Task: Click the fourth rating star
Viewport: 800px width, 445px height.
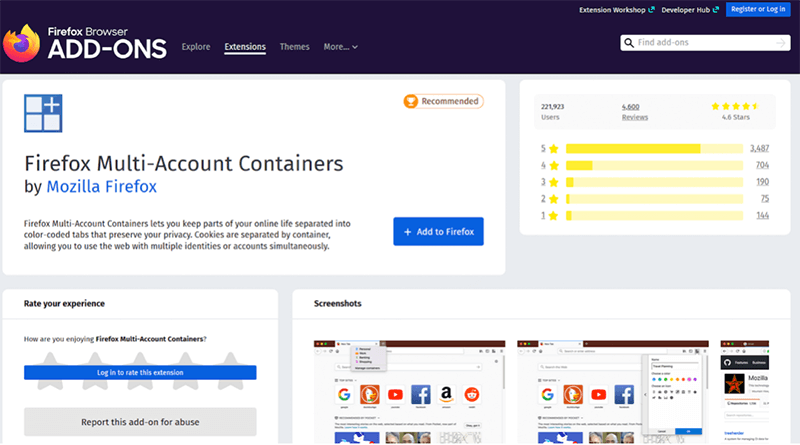Action: point(185,371)
